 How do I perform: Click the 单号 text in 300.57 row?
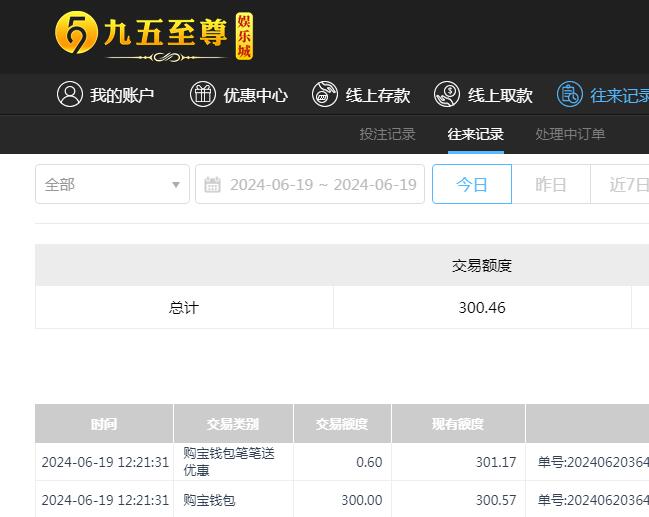[x=593, y=500]
